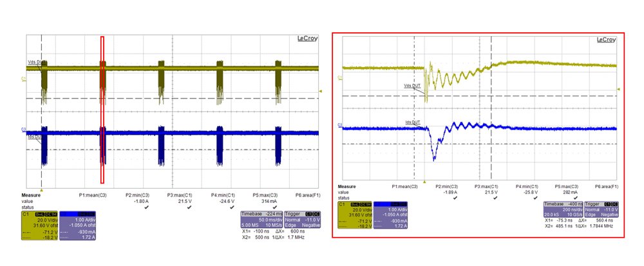Select yellow trigger position marker under left grid
Image resolution: width=644 pixels, height=266 pixels.
[42, 190]
